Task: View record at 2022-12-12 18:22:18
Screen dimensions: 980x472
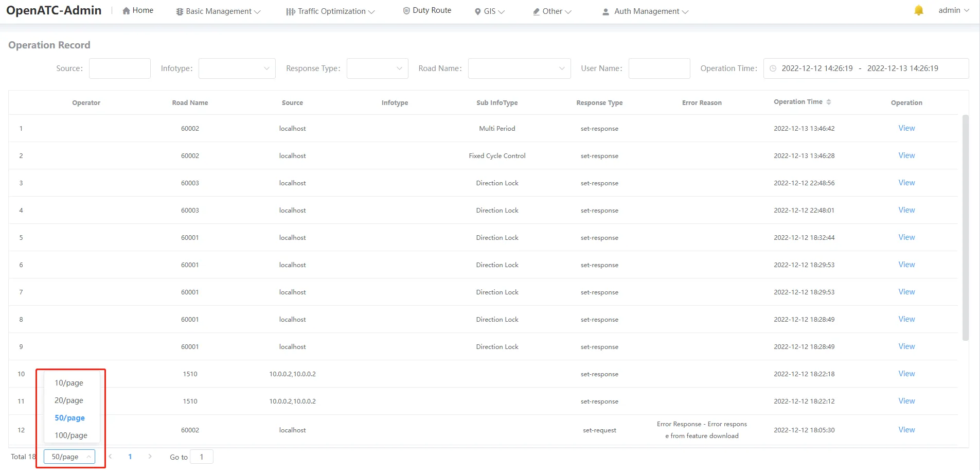Action: 906,374
